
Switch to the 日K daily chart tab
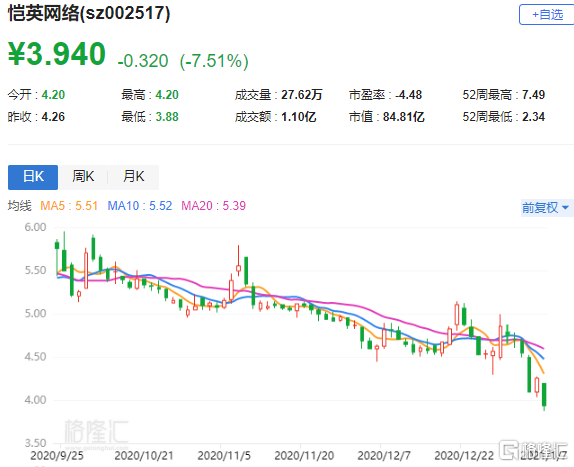33,177
